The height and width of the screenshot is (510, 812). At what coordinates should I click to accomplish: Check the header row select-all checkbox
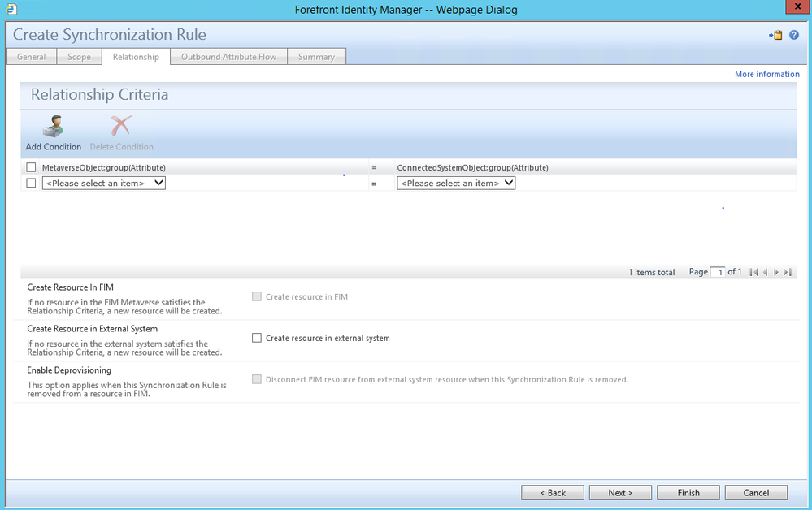tap(31, 167)
